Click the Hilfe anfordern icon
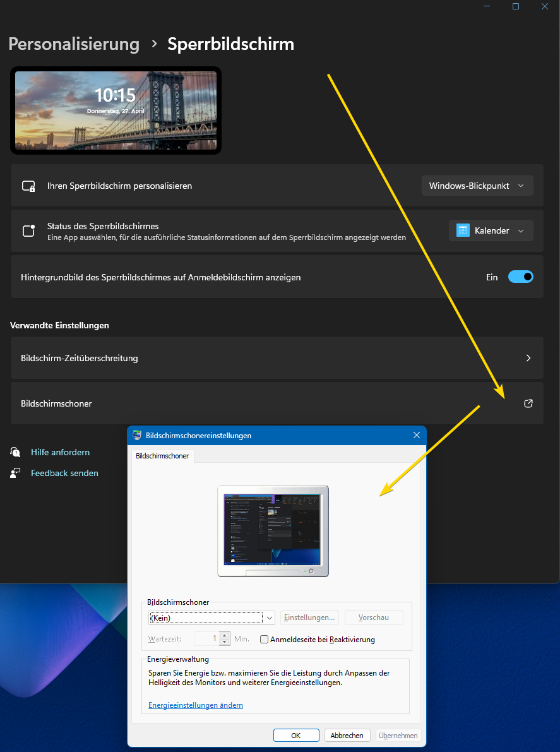 (15, 452)
